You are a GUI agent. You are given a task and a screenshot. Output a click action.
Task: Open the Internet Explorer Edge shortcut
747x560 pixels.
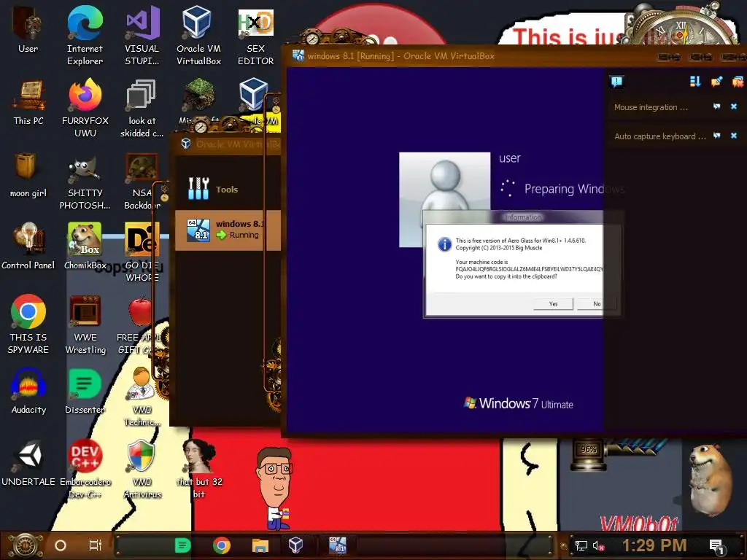85,35
